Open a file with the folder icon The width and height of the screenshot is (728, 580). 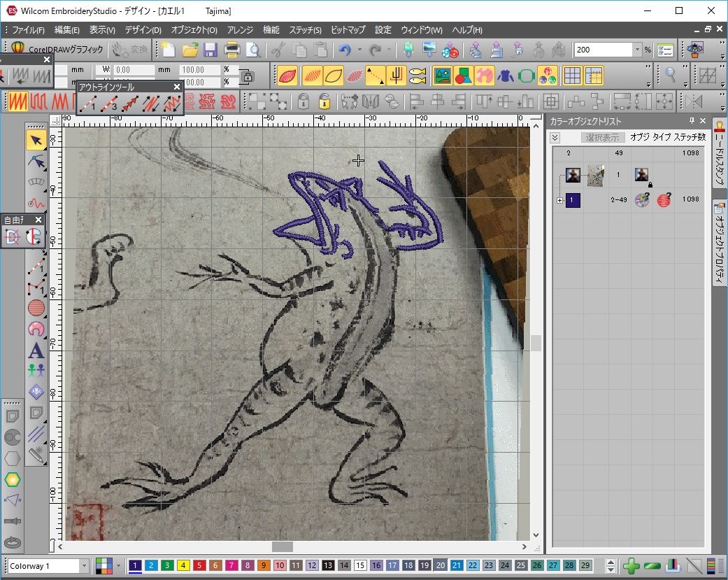coord(190,50)
